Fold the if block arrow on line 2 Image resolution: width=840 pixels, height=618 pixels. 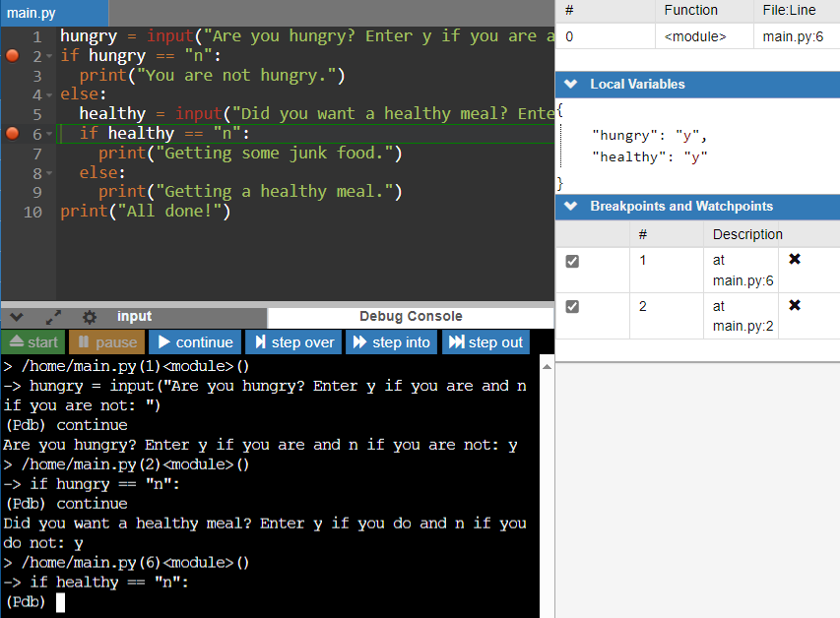point(49,57)
